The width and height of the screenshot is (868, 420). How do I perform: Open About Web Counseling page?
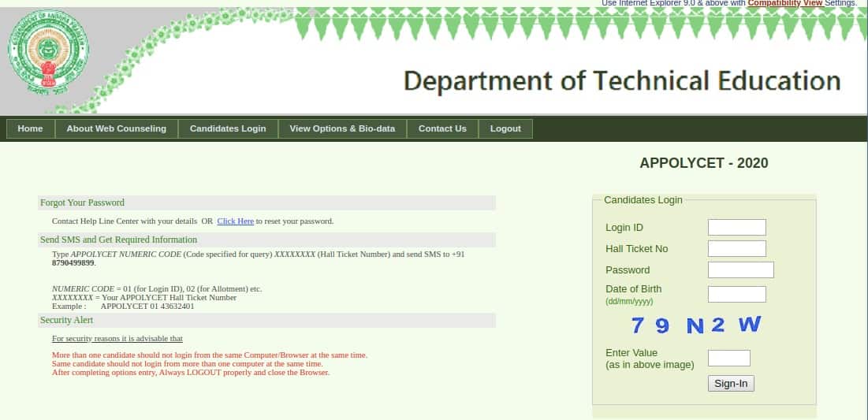[x=116, y=129]
